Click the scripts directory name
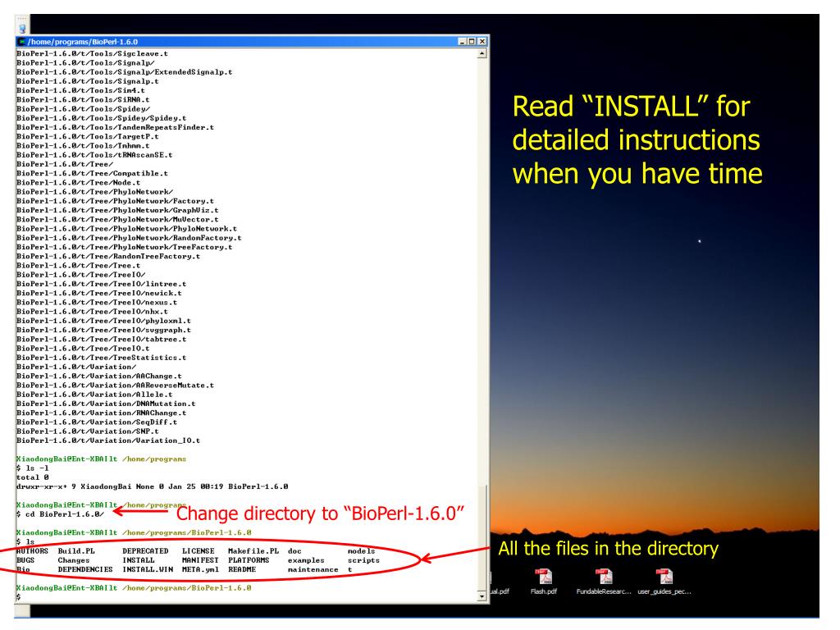Image resolution: width=840 pixels, height=630 pixels. tap(363, 560)
